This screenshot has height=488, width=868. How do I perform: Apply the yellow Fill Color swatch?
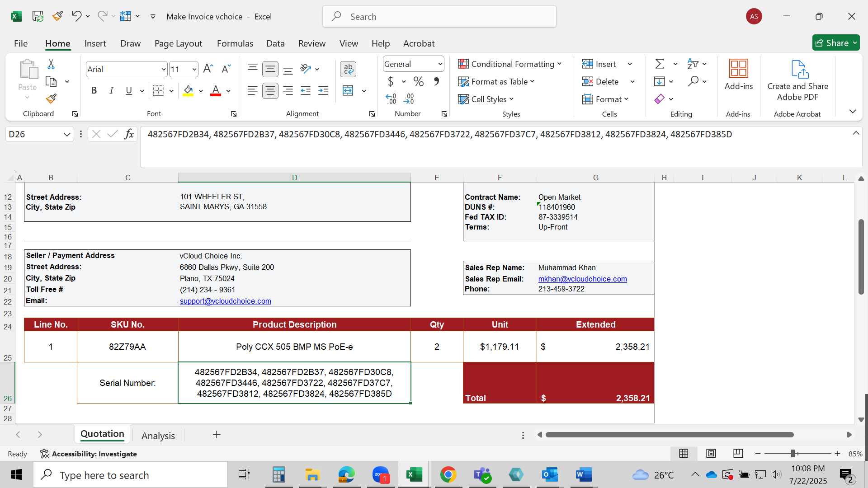coord(188,91)
